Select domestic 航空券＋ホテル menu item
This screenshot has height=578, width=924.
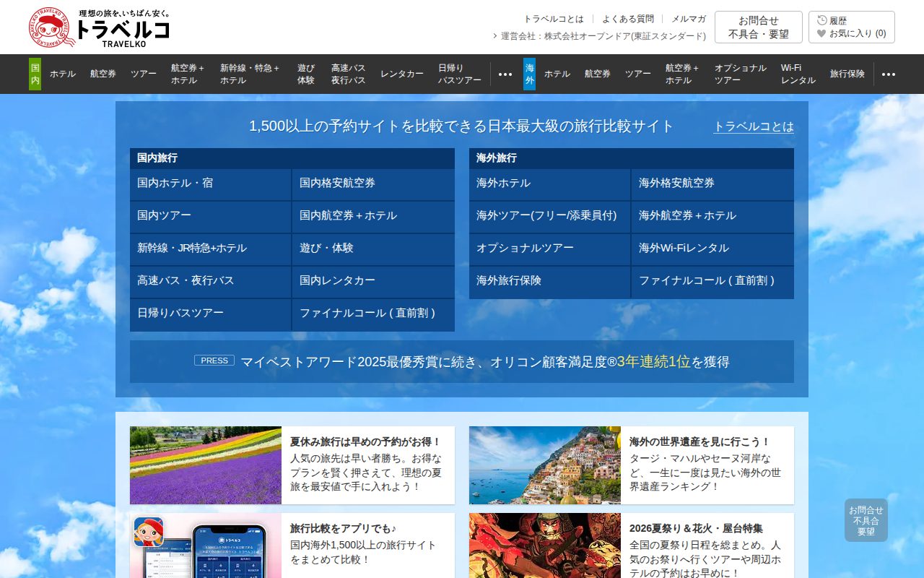pos(188,74)
